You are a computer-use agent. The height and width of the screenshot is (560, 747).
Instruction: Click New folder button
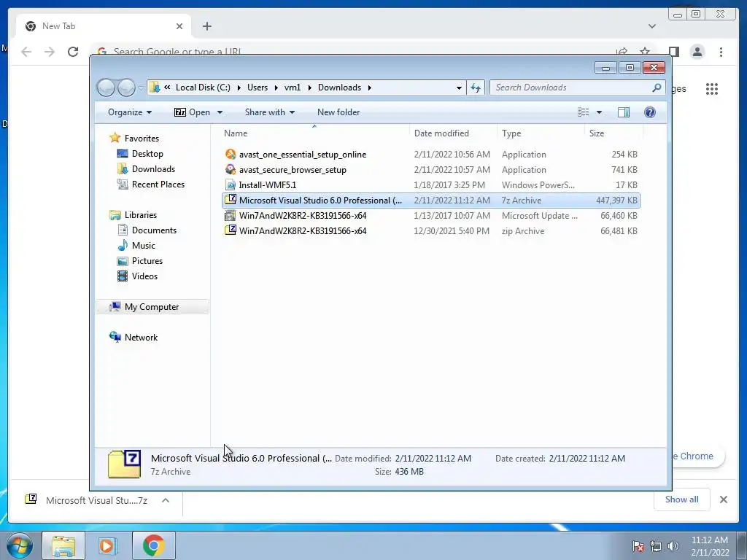tap(338, 112)
